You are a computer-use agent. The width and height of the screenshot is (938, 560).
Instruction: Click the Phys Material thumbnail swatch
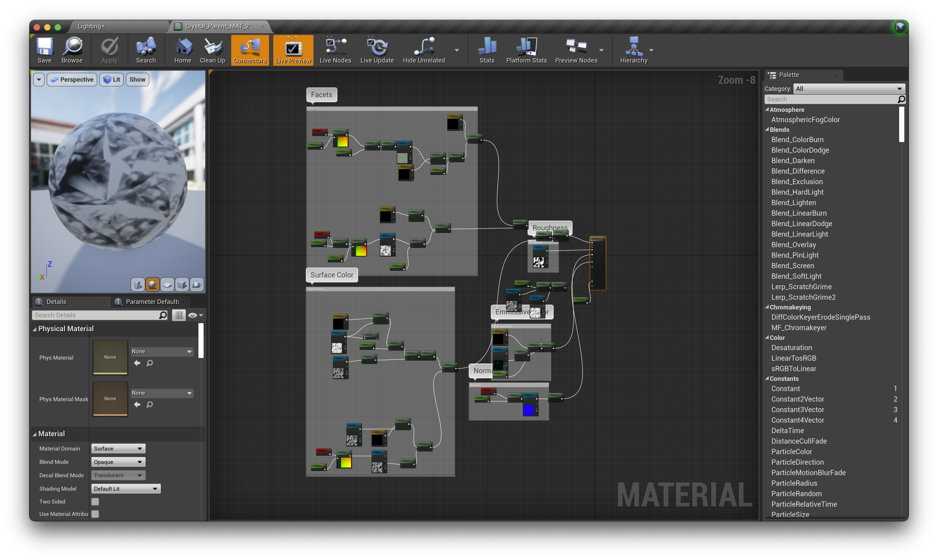click(110, 357)
